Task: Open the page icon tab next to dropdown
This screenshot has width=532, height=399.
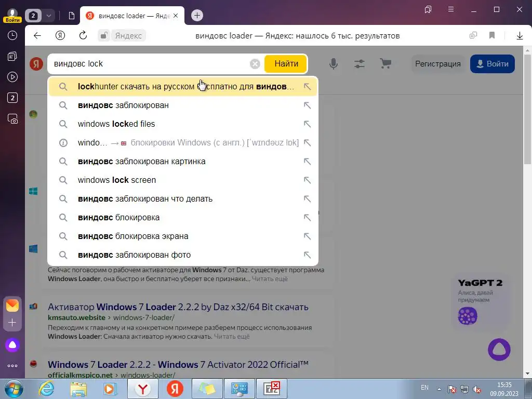Action: click(71, 16)
